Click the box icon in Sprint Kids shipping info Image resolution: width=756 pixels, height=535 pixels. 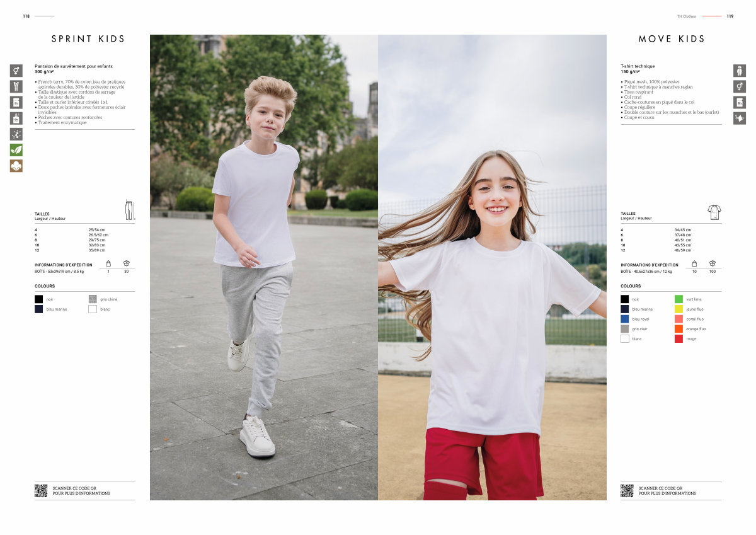[126, 263]
